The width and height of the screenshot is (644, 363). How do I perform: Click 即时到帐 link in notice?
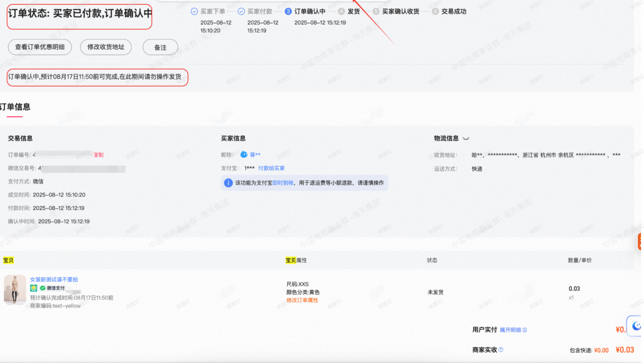pyautogui.click(x=283, y=183)
